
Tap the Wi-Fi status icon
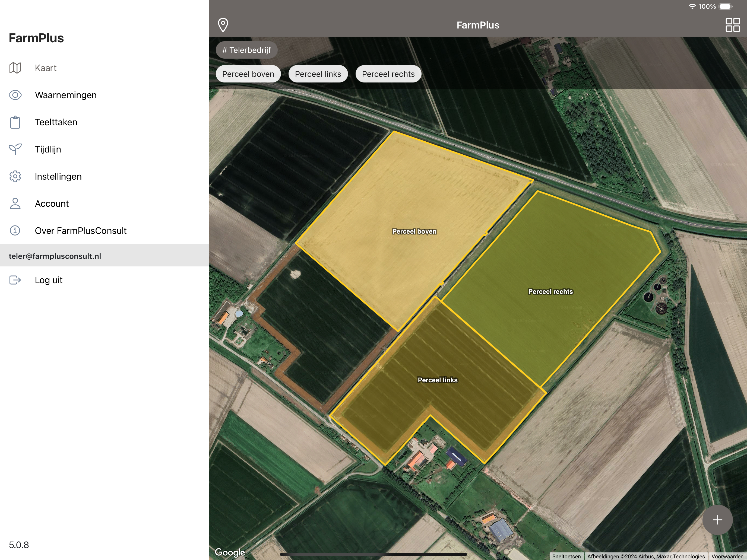pyautogui.click(x=692, y=7)
